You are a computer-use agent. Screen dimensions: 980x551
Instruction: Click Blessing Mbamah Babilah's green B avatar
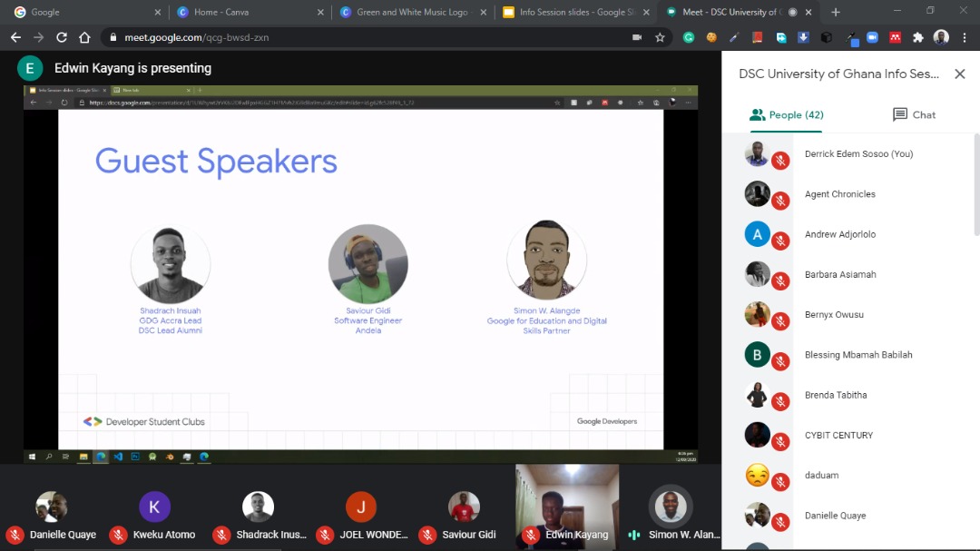coord(757,355)
